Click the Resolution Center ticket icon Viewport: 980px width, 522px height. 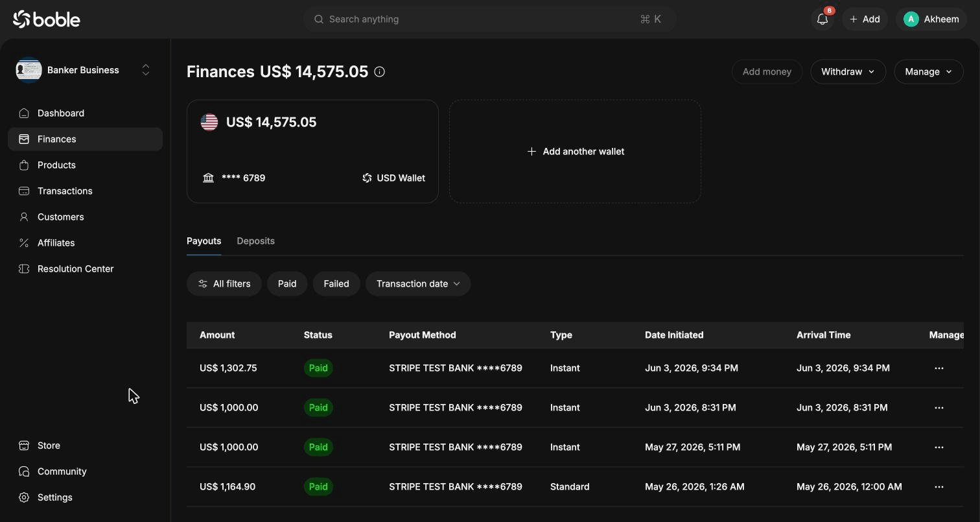(24, 269)
